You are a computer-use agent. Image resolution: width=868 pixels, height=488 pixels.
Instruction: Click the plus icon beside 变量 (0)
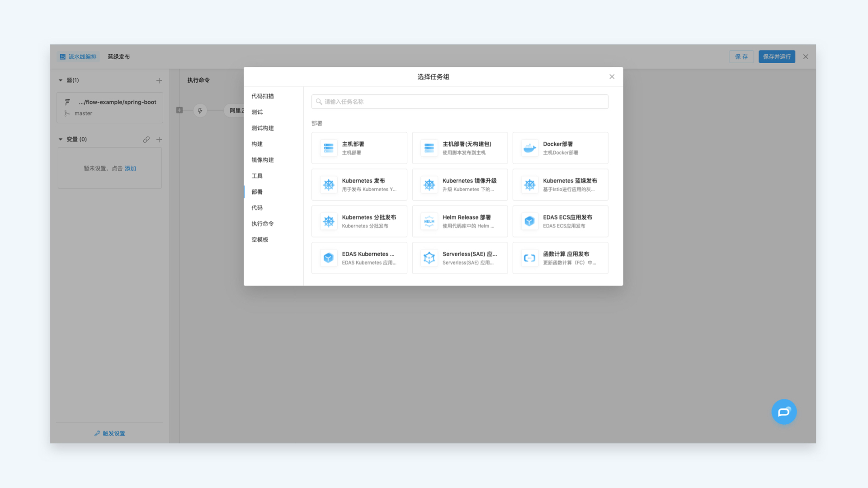159,139
